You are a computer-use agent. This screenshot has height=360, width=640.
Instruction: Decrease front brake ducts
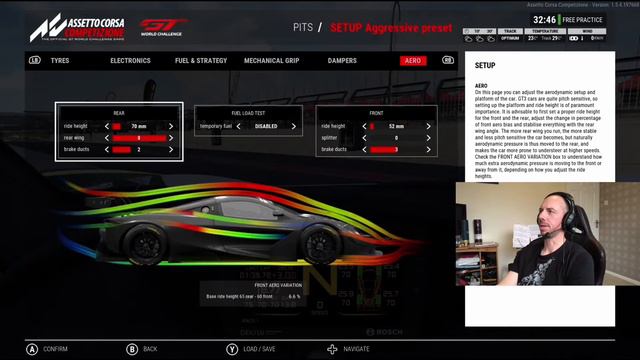point(364,149)
